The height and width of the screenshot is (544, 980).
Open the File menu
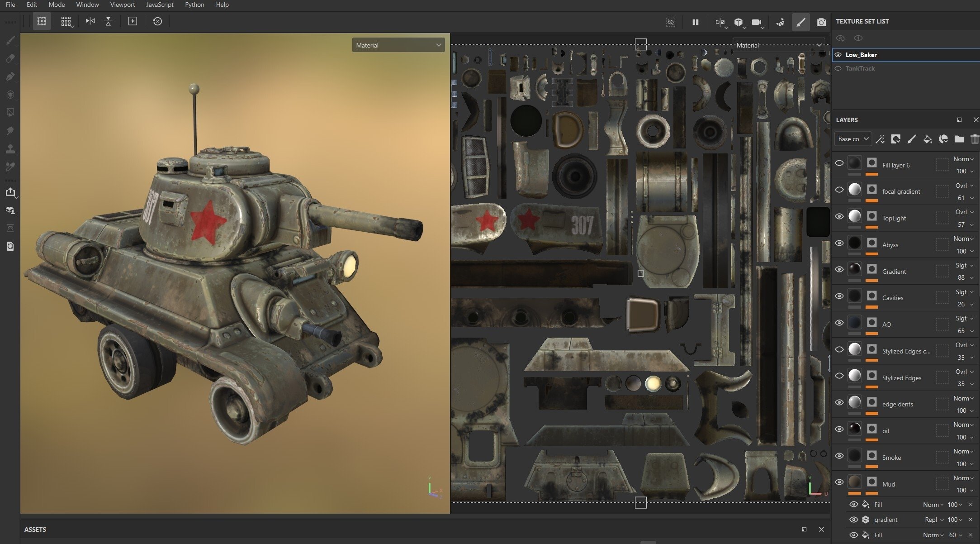tap(10, 5)
